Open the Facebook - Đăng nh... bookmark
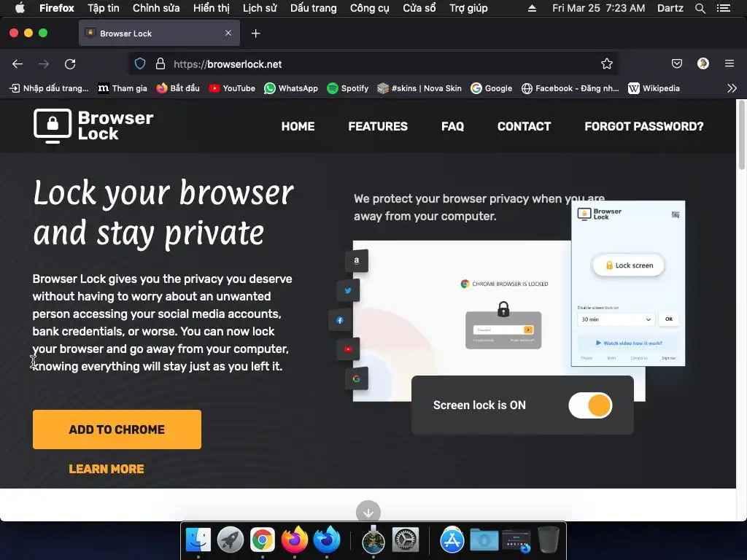 coord(570,88)
